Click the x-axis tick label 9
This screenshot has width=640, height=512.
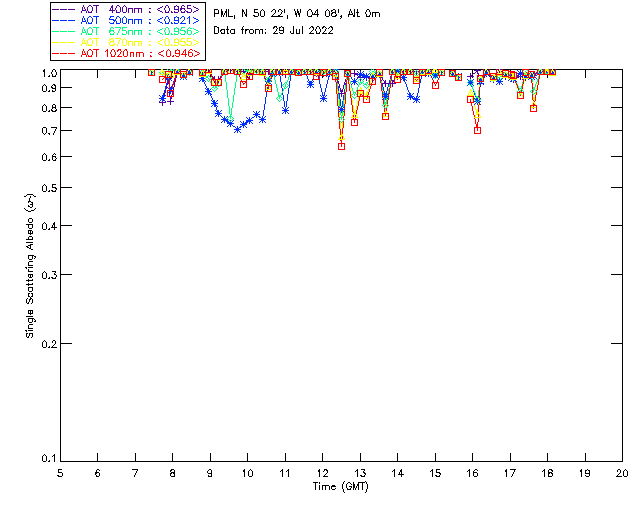click(x=210, y=473)
